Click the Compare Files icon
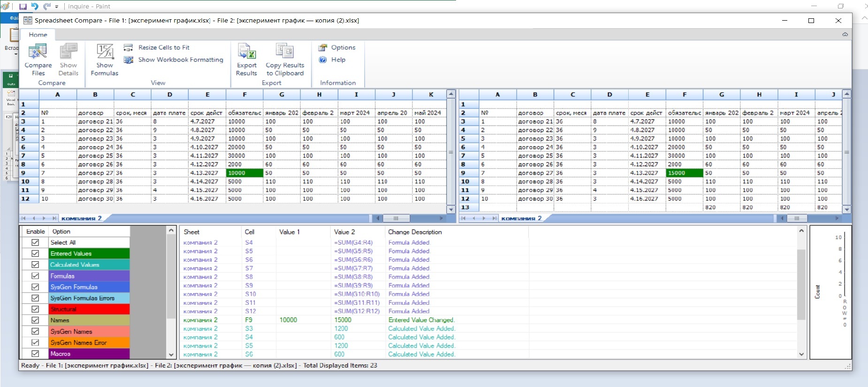This screenshot has height=387, width=868. pos(38,59)
